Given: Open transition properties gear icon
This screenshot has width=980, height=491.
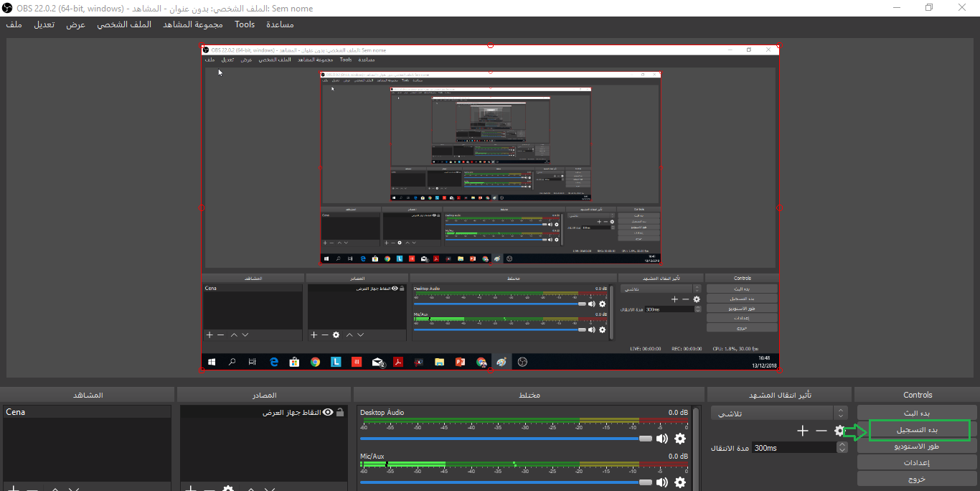Looking at the screenshot, I should tap(840, 431).
